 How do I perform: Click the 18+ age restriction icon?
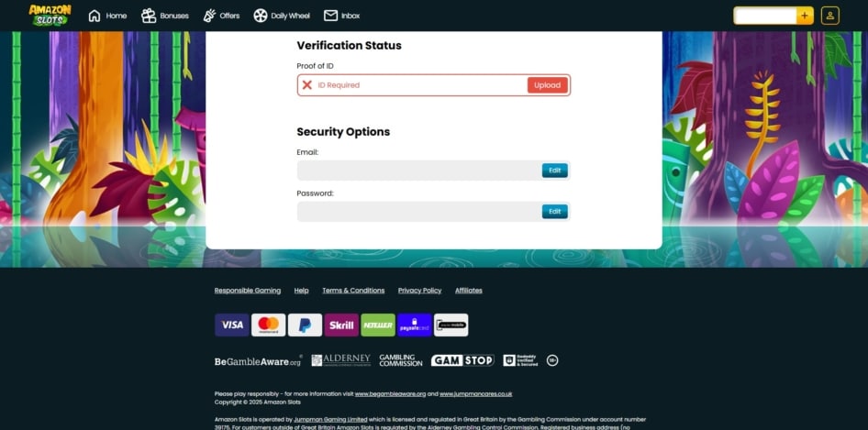click(552, 360)
